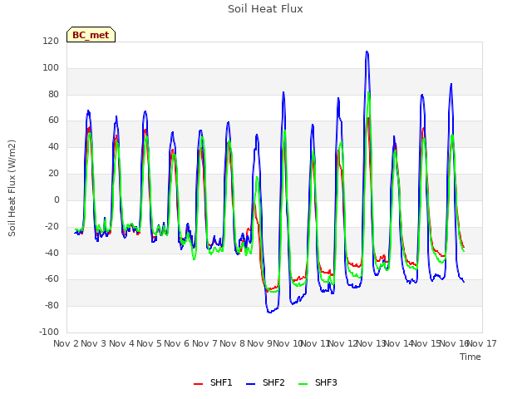Click the Nov 9 x-axis label
Image resolution: width=532 pixels, height=399 pixels.
(x=259, y=343)
